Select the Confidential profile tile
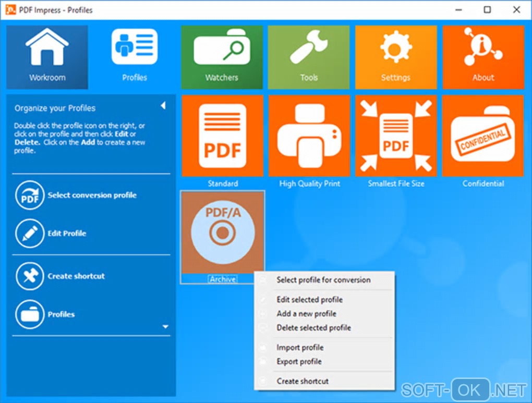Screen dimensions: 532x403 coord(483,136)
